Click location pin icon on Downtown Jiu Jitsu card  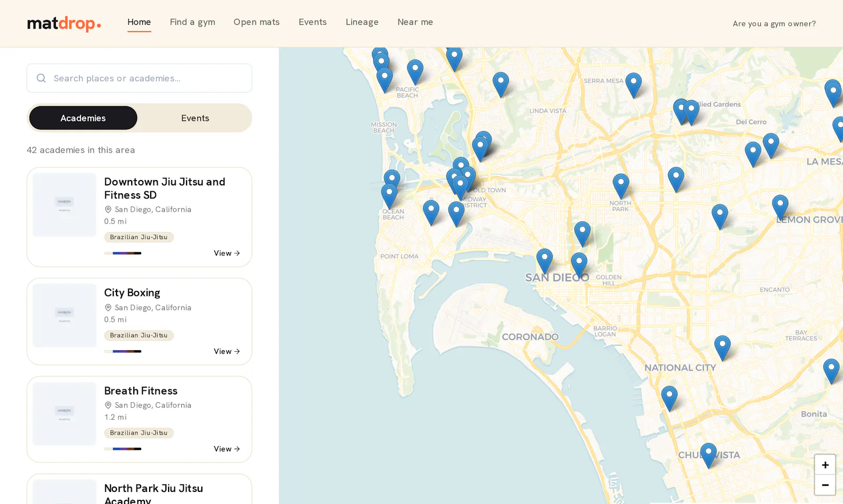pos(108,209)
